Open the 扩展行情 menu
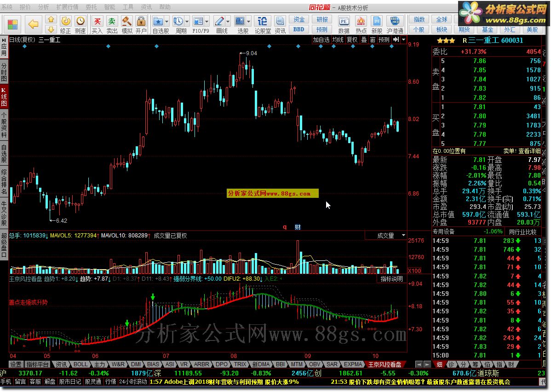The image size is (551, 392). click(68, 7)
